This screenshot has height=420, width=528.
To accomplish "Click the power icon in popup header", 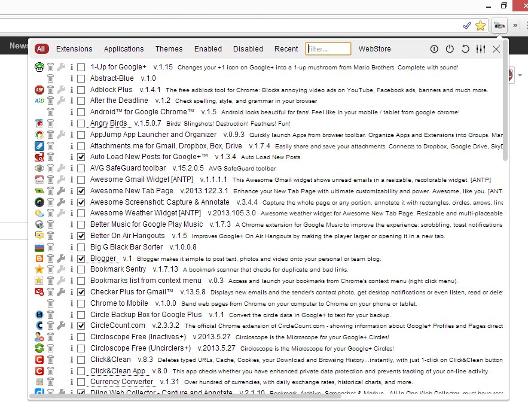I will tap(450, 49).
